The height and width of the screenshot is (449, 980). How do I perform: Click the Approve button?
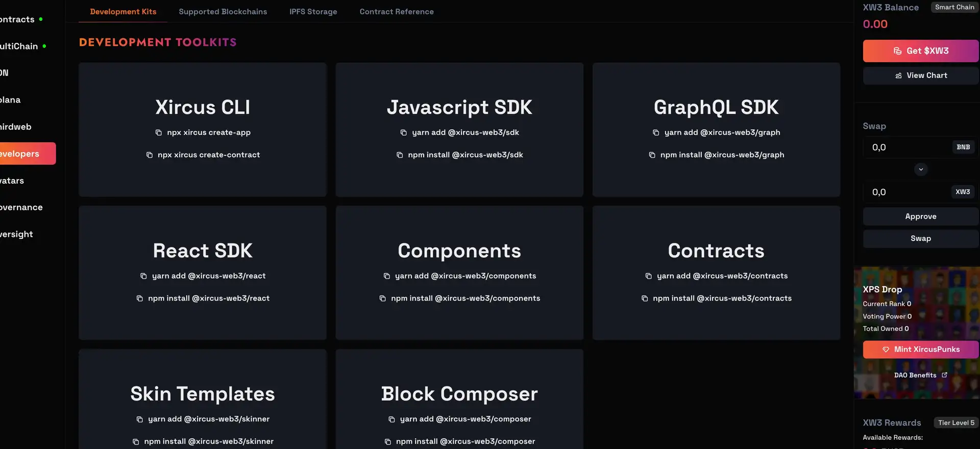[921, 216]
